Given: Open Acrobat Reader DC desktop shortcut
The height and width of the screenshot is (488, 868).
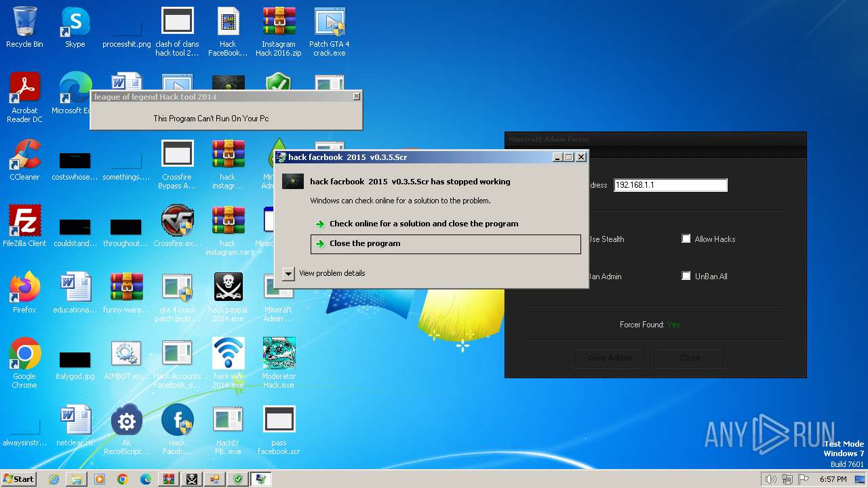Looking at the screenshot, I should (x=24, y=98).
